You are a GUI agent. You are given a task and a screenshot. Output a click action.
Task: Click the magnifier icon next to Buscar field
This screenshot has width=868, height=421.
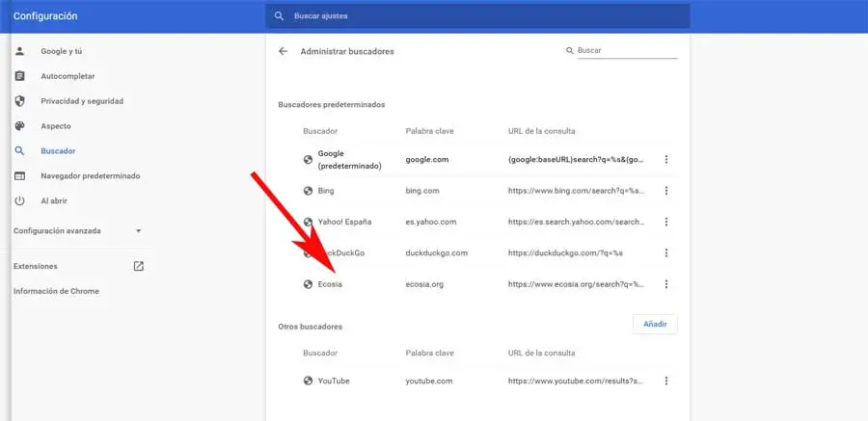tap(570, 50)
